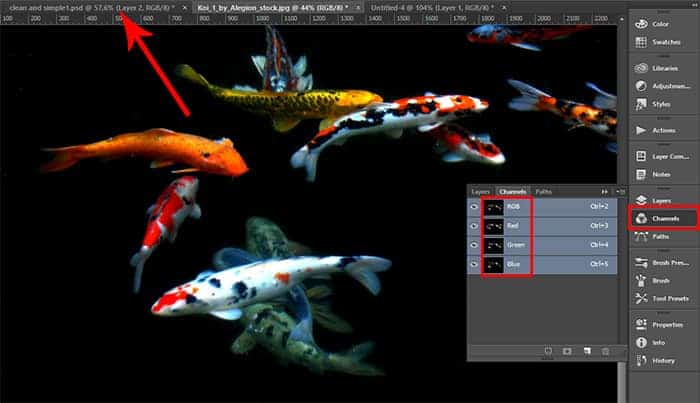This screenshot has width=700, height=403.
Task: Switch to the Layers tab
Action: coord(480,191)
